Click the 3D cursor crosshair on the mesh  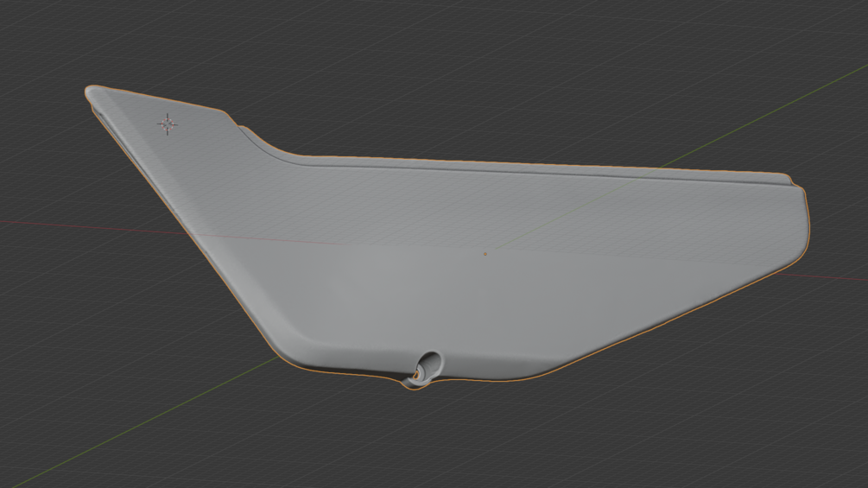click(x=168, y=124)
